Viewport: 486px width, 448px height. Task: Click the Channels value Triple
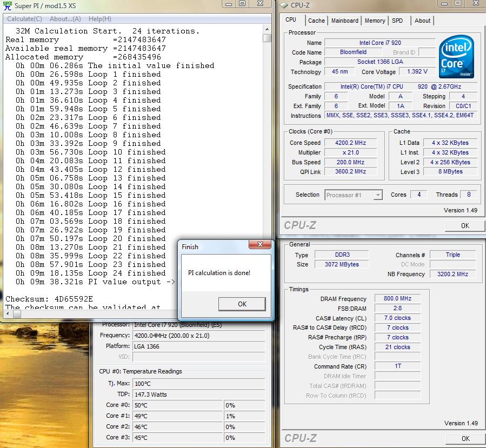point(453,255)
